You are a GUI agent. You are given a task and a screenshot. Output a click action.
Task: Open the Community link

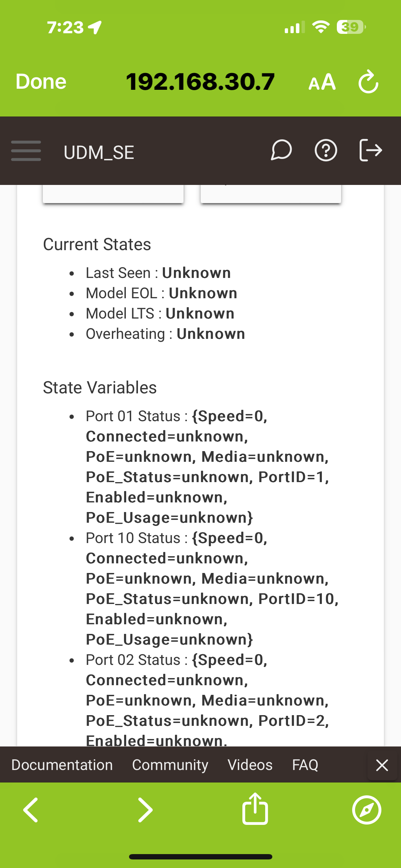tap(170, 765)
